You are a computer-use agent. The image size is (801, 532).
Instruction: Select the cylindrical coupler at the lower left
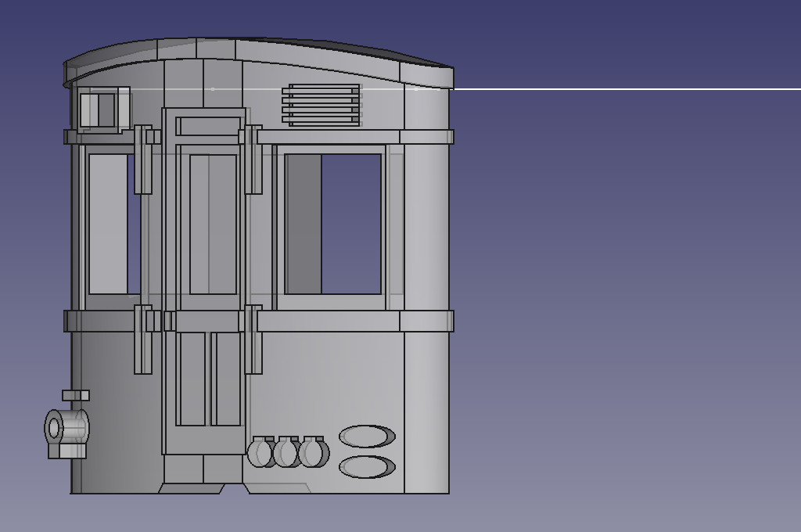(x=66, y=428)
